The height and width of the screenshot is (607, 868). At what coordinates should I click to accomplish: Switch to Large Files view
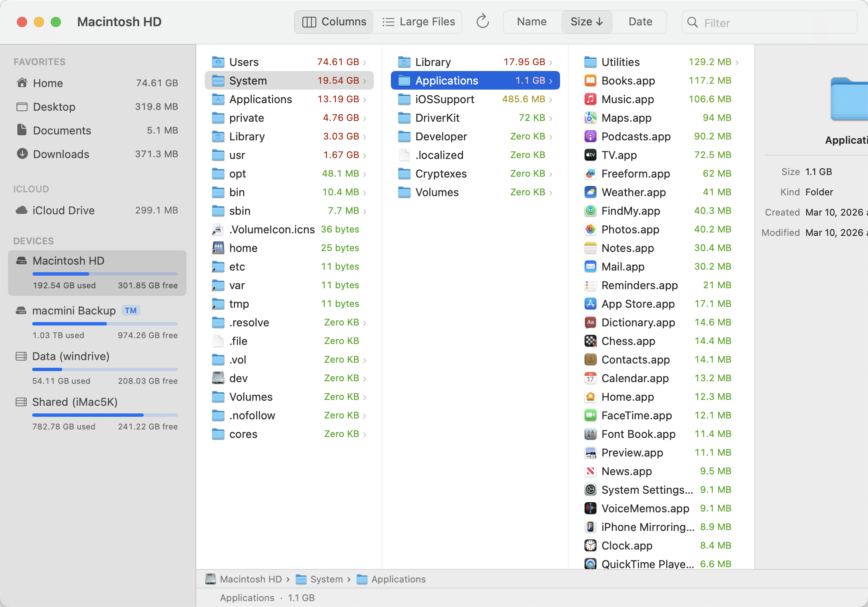(418, 22)
